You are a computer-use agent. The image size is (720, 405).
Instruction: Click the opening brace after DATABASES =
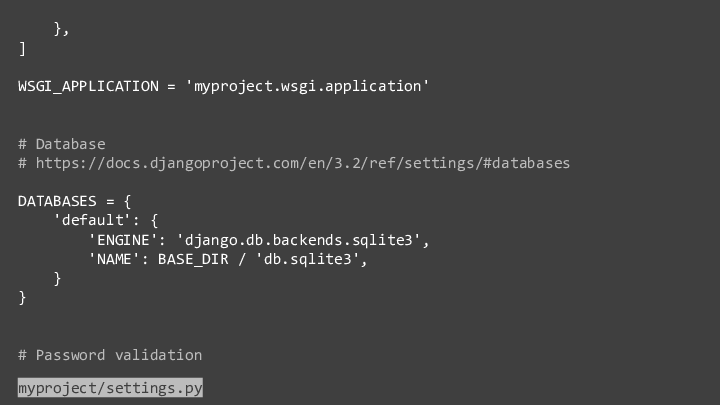tap(127, 202)
